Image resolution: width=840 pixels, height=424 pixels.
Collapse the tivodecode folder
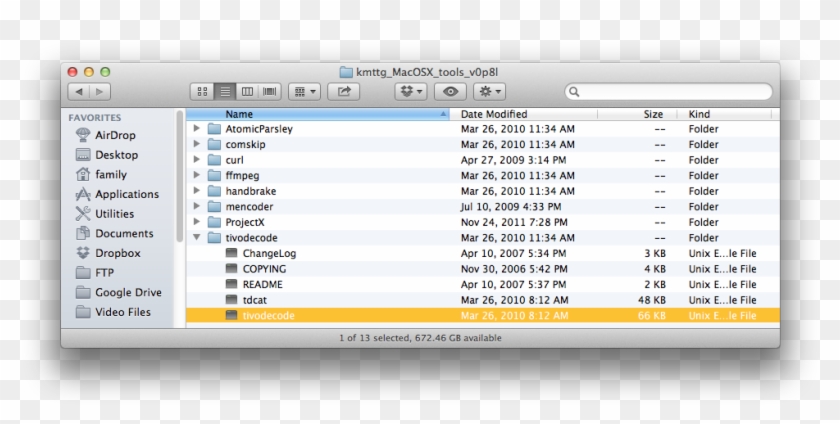pos(197,237)
